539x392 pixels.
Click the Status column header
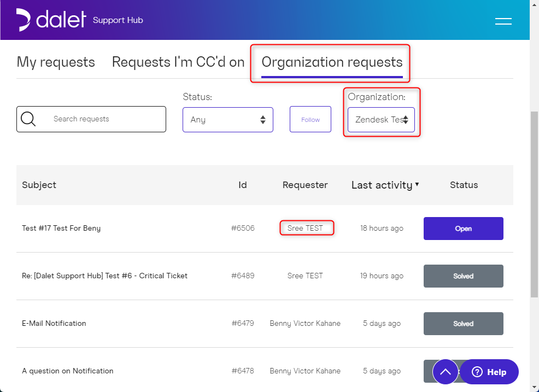click(x=464, y=185)
